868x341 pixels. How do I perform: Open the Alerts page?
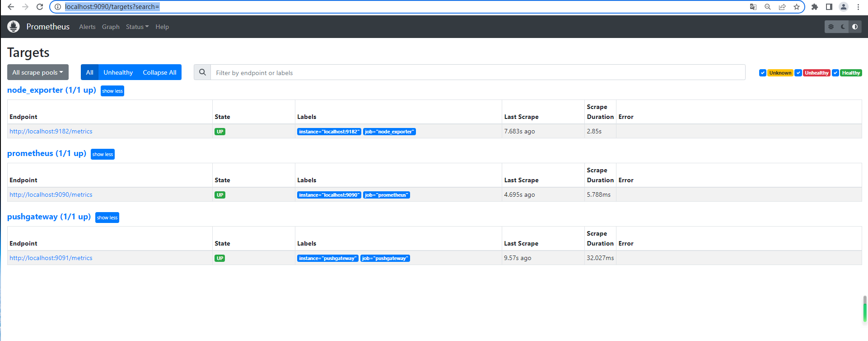tap(87, 27)
